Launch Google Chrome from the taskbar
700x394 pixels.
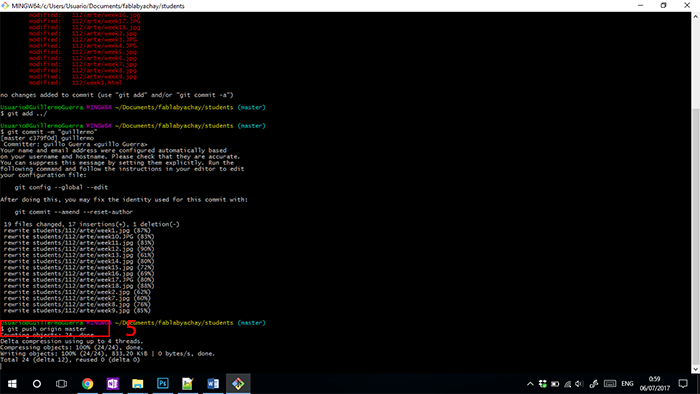click(x=88, y=384)
